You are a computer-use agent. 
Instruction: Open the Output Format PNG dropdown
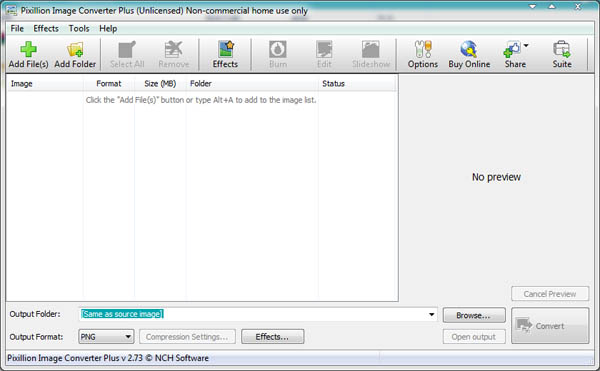point(106,337)
